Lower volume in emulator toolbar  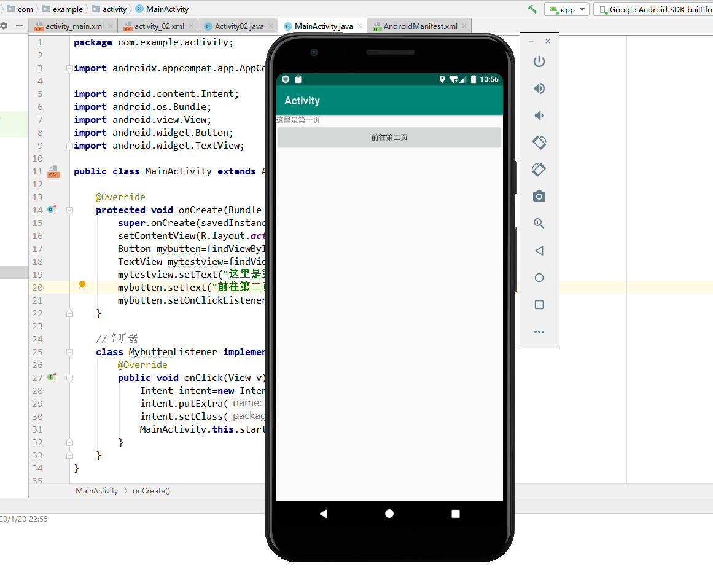point(539,116)
